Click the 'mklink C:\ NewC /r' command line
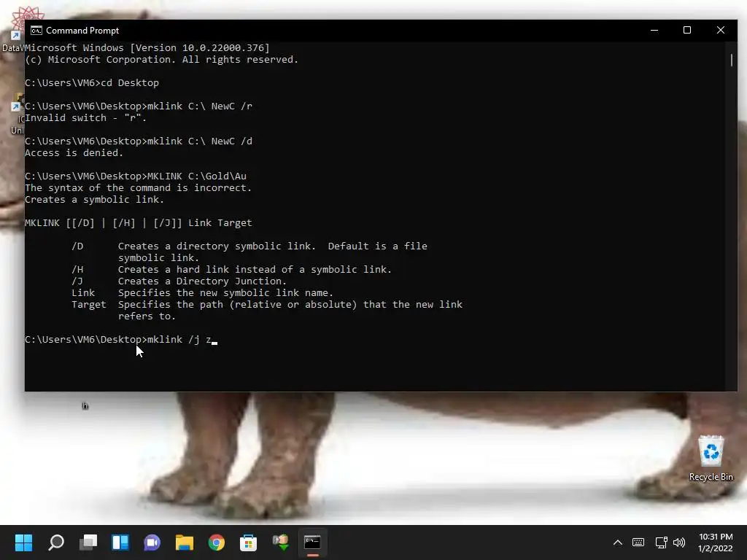This screenshot has width=747, height=560. pos(139,106)
